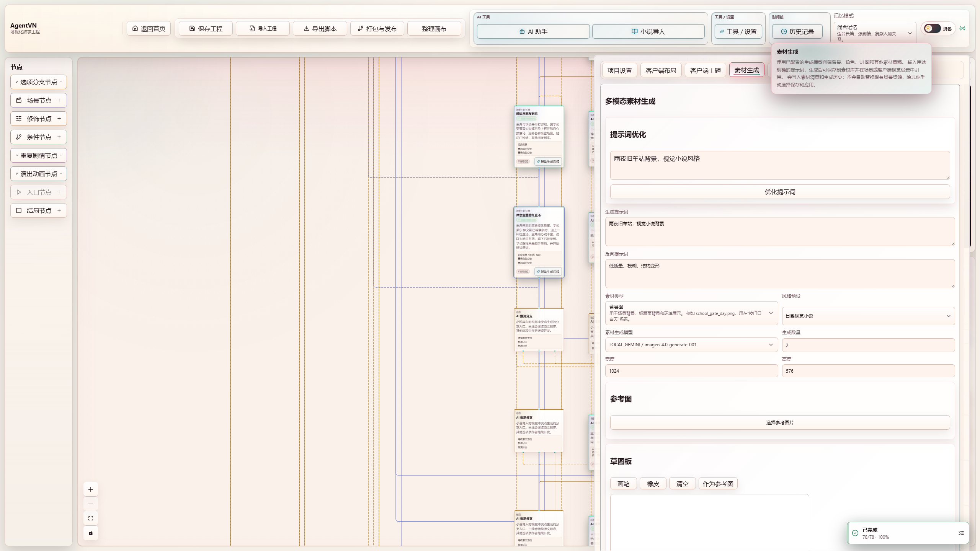Focus the 反向提示词 negative prompt field

[x=780, y=274]
